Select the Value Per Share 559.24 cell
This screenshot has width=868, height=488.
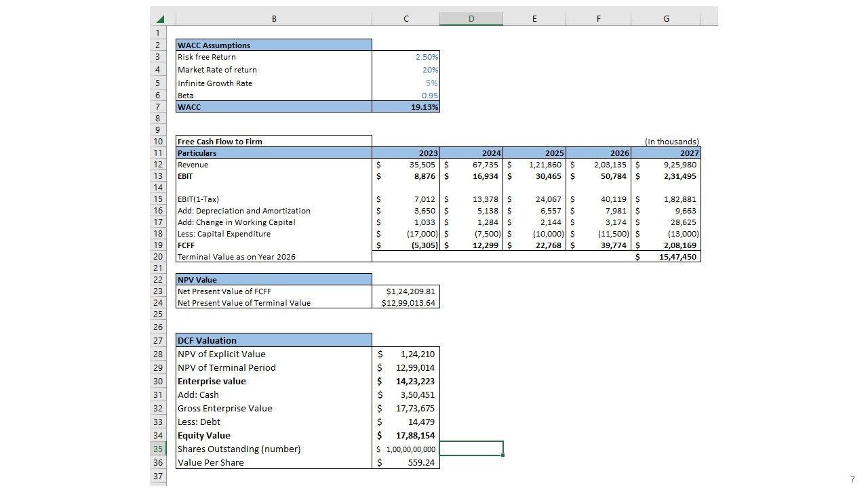tap(406, 462)
